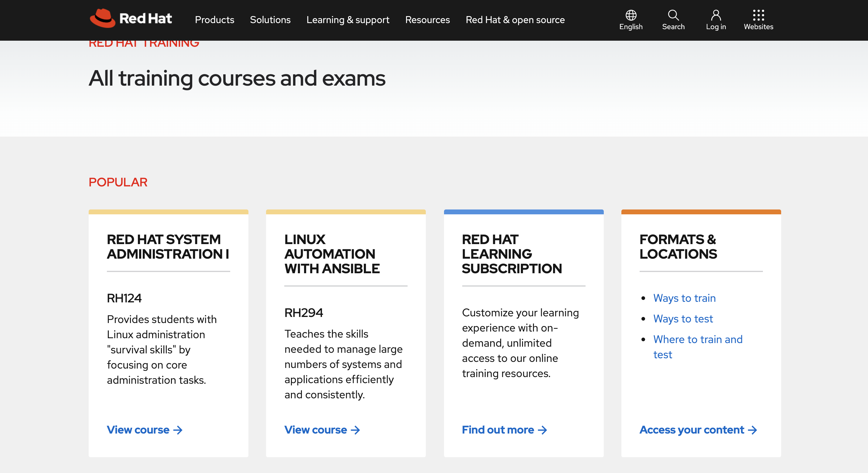Click the Red Hat wordmark text
Screen dimensions: 868x473
point(145,19)
